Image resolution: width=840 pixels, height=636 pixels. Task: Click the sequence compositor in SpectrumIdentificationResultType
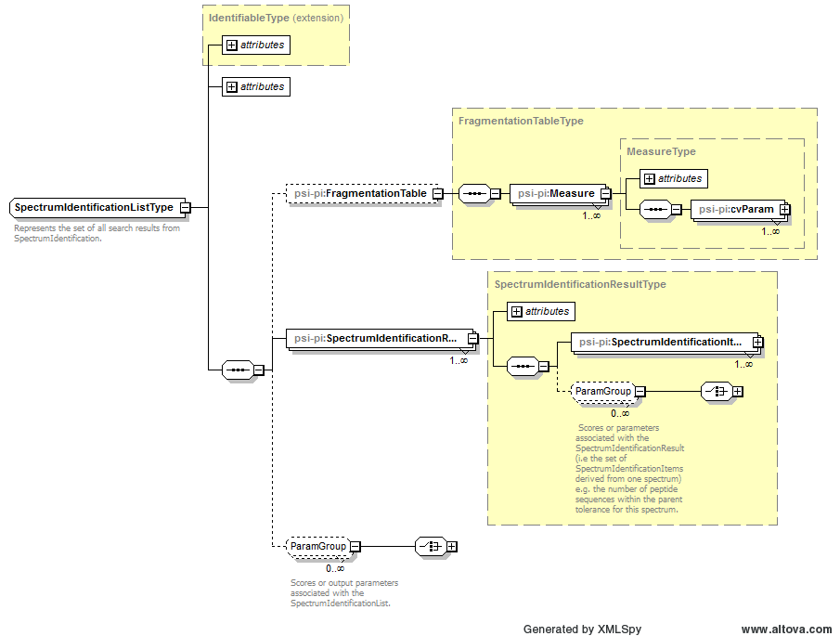point(523,367)
